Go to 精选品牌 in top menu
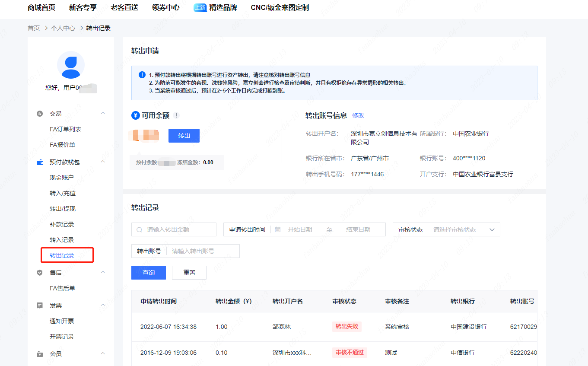 point(222,7)
